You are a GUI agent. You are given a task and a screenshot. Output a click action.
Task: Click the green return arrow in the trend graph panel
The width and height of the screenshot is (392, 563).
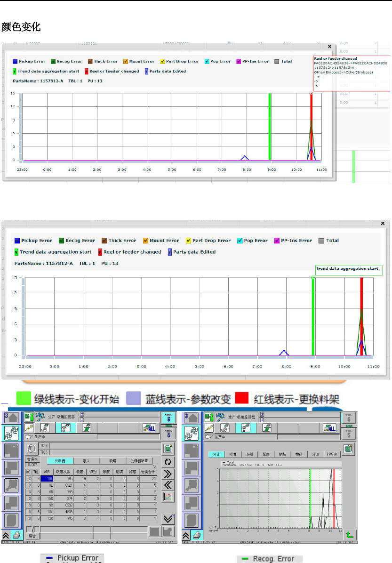click(x=349, y=535)
